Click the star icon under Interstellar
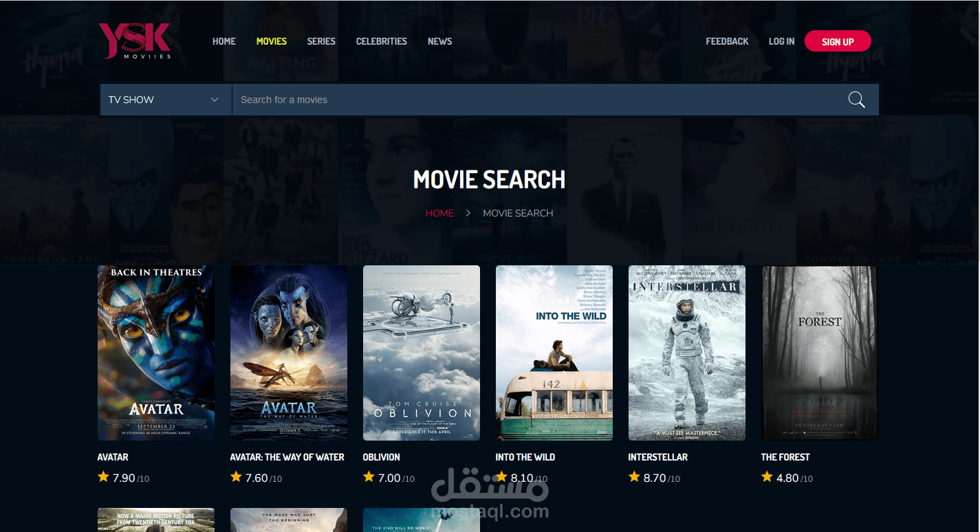This screenshot has height=532, width=980. click(x=634, y=476)
